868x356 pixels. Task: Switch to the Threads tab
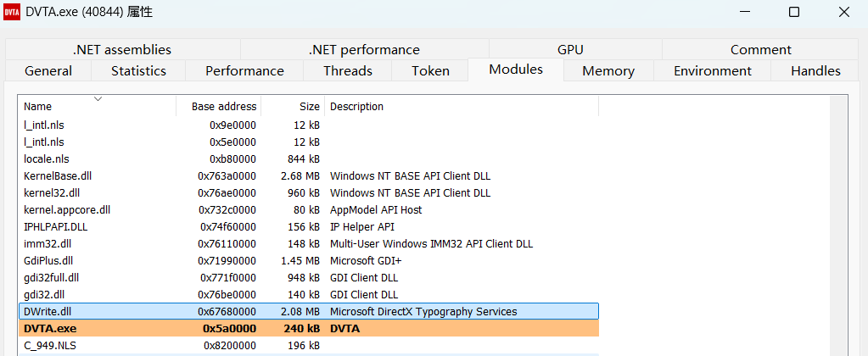pos(347,71)
